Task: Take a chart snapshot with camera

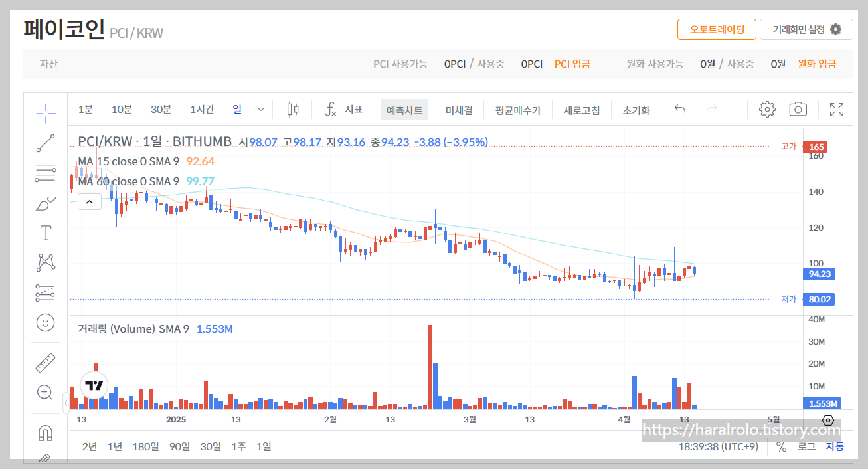Action: coord(798,110)
